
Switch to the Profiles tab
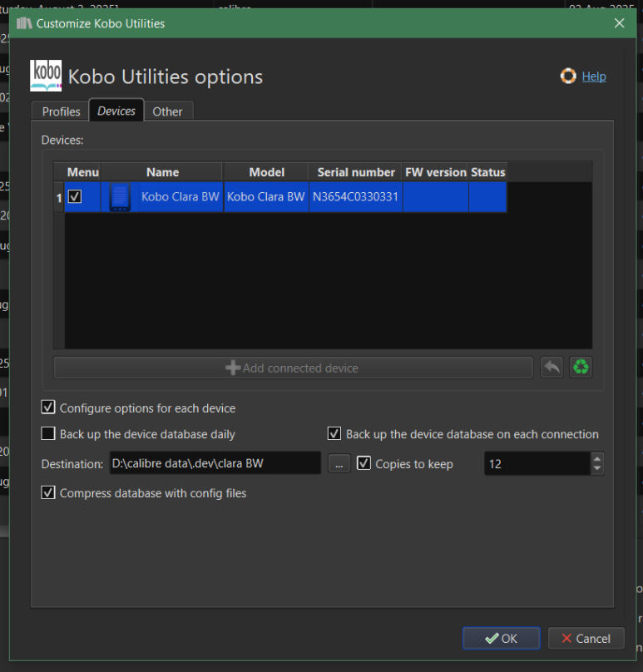click(61, 111)
